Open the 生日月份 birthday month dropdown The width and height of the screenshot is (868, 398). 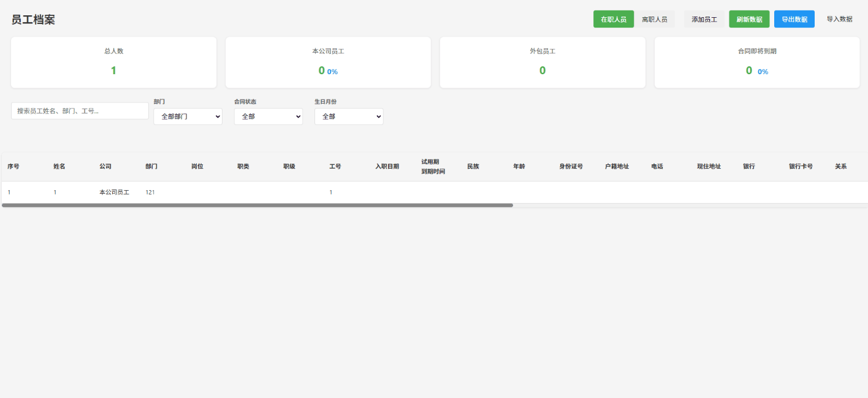pyautogui.click(x=349, y=116)
